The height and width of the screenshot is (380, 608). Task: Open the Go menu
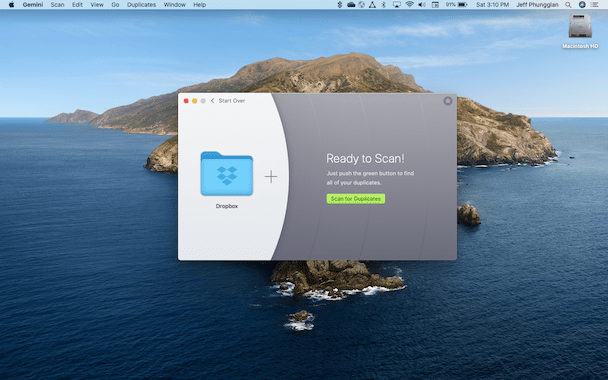[115, 5]
